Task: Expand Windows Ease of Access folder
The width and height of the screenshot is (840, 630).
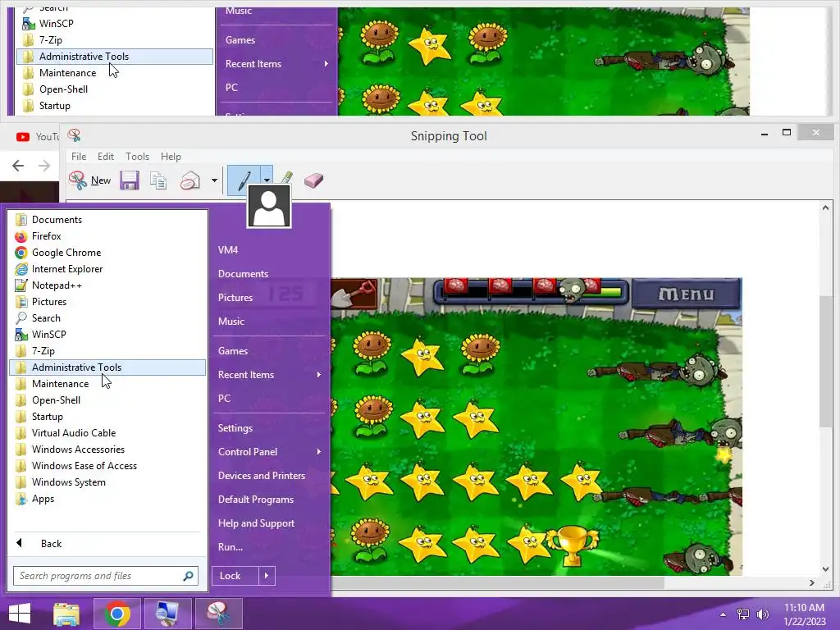Action: [107, 466]
